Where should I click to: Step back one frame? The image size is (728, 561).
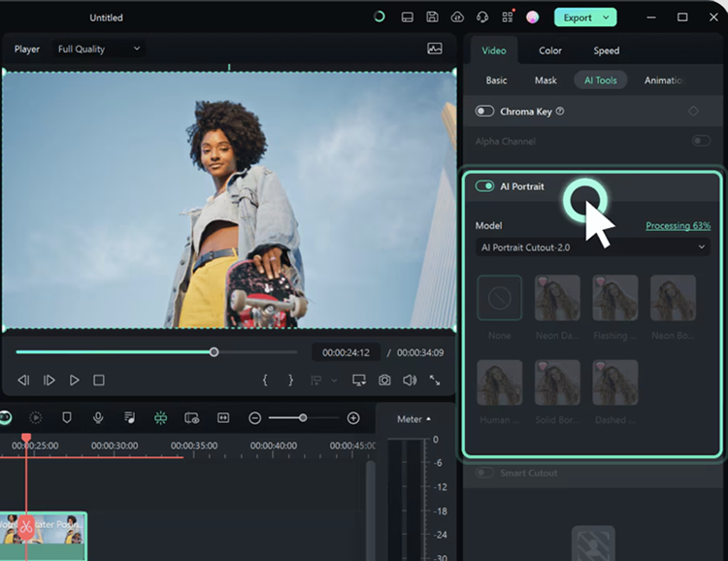pyautogui.click(x=23, y=380)
